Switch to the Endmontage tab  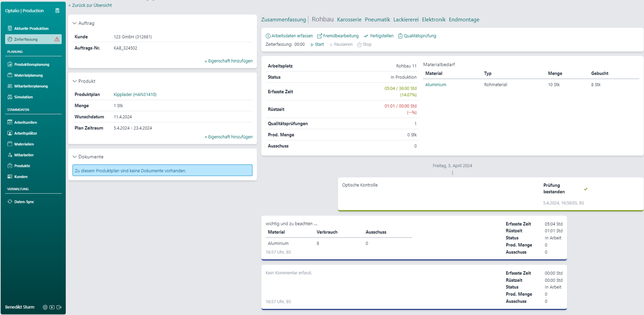464,20
